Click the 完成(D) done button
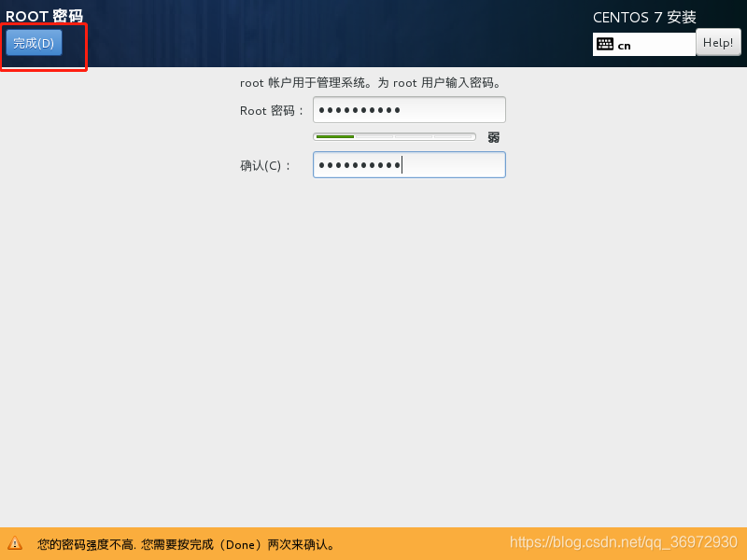The width and height of the screenshot is (747, 560). click(x=34, y=43)
